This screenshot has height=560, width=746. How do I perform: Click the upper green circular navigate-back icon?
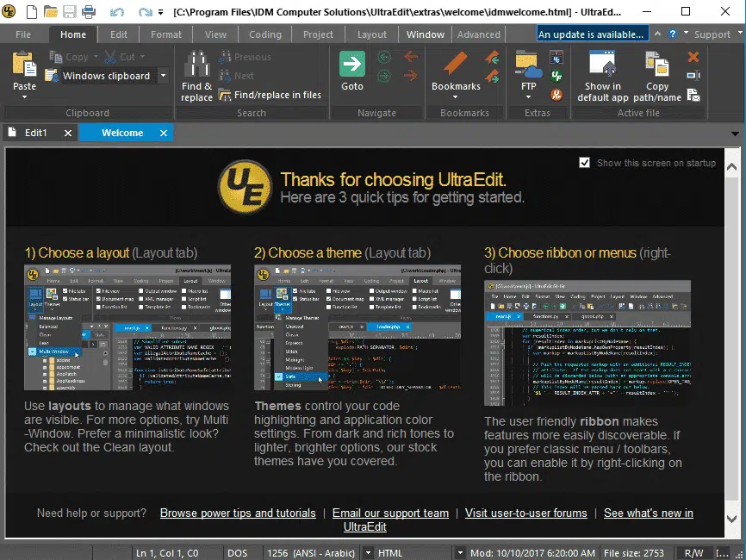click(x=384, y=58)
